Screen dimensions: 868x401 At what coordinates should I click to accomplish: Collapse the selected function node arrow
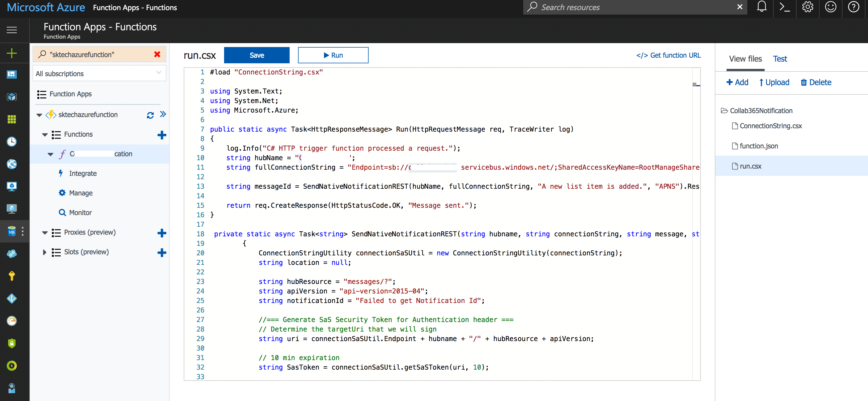pyautogui.click(x=50, y=154)
